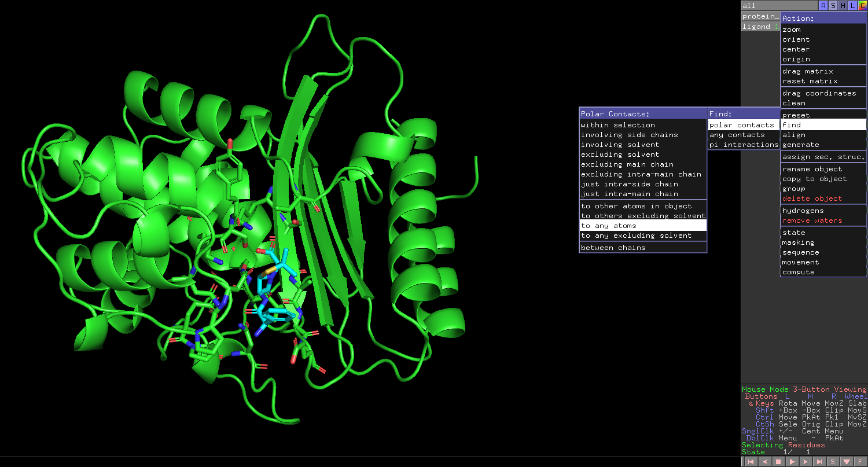Toggle fullscreen F button
868x467 pixels.
click(x=860, y=462)
